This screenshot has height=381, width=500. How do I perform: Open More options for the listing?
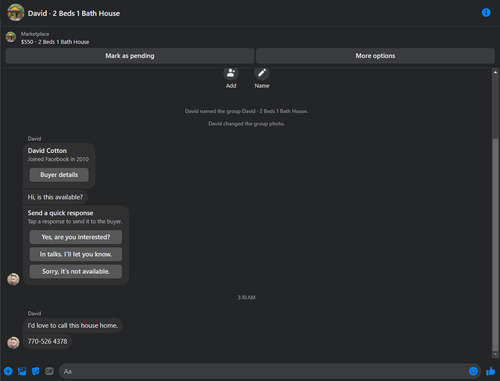(375, 56)
